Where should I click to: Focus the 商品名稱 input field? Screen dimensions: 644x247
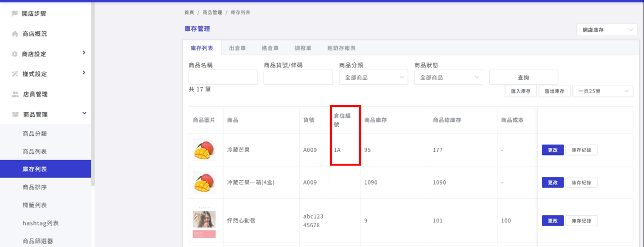coord(223,77)
